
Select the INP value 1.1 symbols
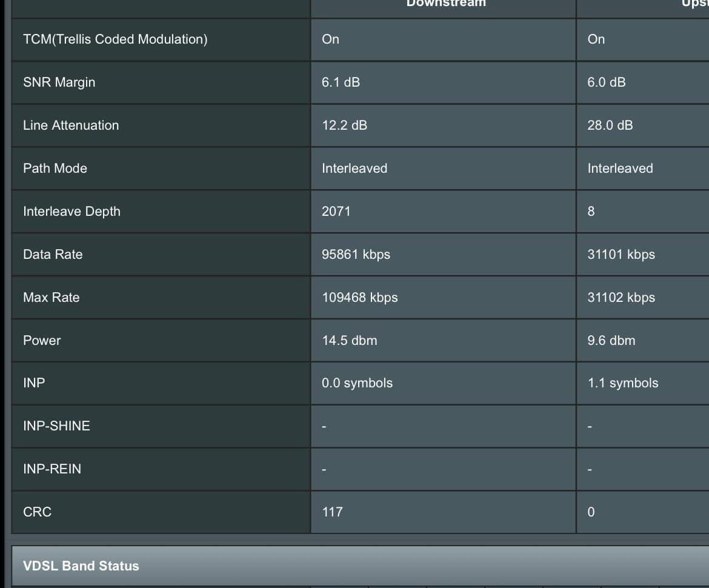622,383
